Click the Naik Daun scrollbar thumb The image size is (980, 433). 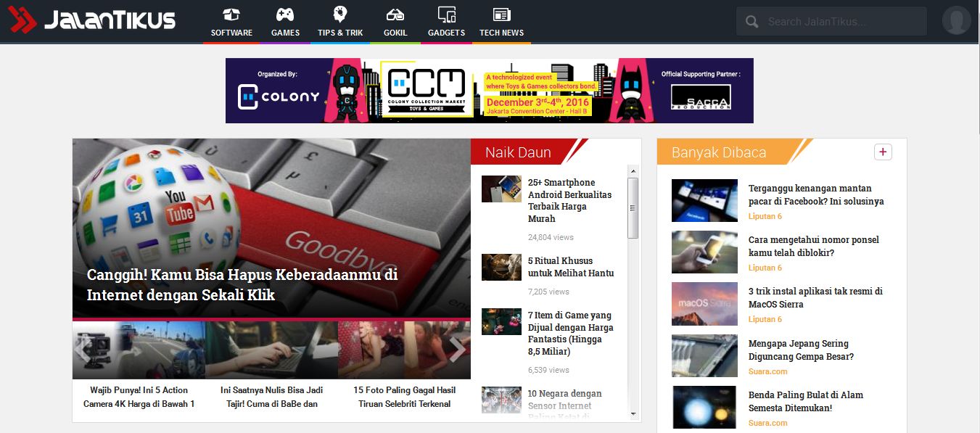point(633,207)
